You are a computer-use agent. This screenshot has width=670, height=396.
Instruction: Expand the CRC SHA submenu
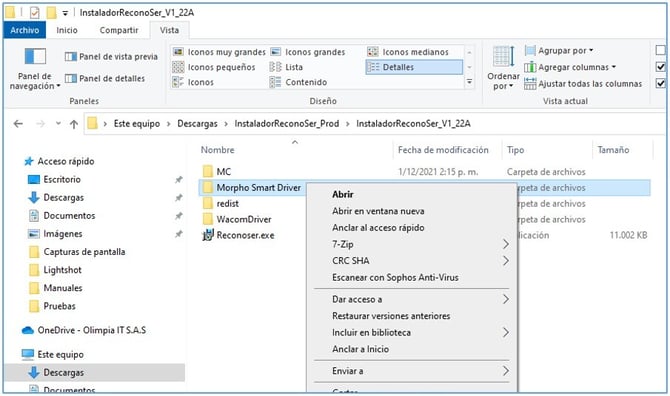pos(412,261)
